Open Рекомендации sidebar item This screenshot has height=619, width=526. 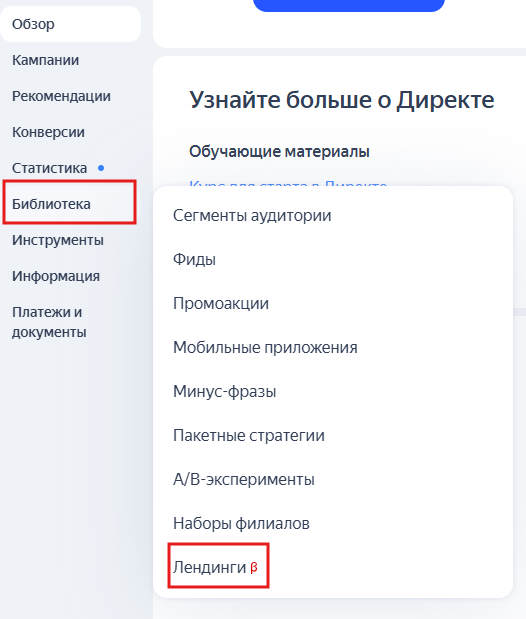point(61,96)
